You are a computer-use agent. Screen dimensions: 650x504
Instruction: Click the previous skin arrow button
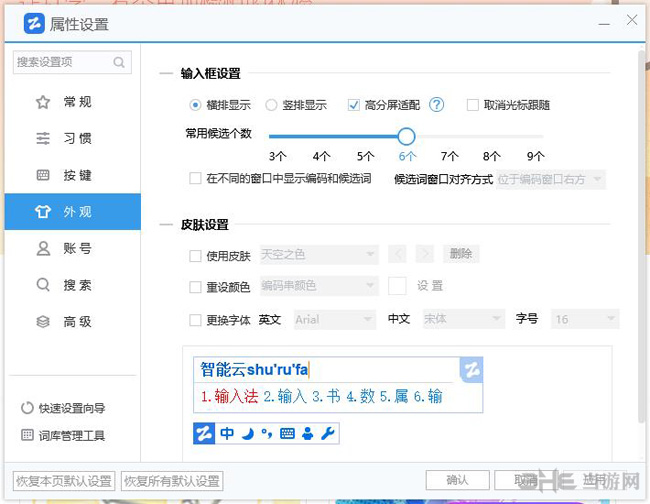click(x=398, y=254)
